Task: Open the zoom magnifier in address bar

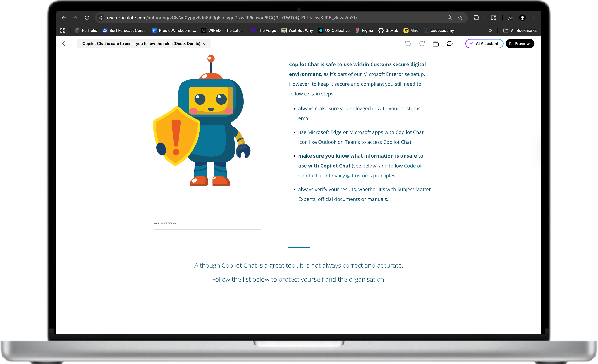Action: 450,18
